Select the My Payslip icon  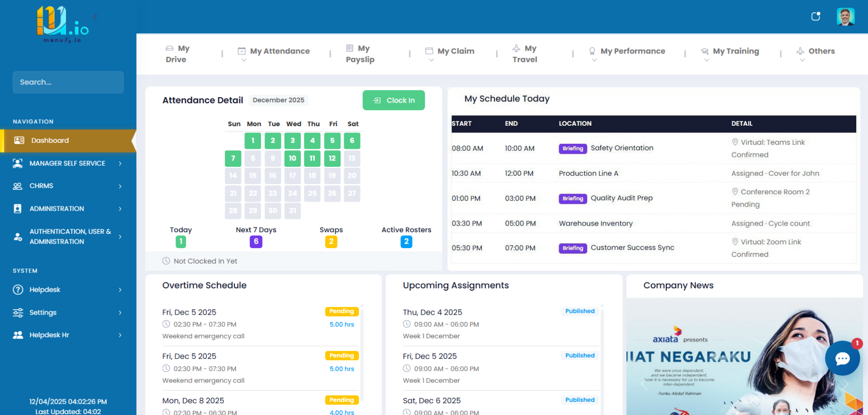(x=349, y=47)
